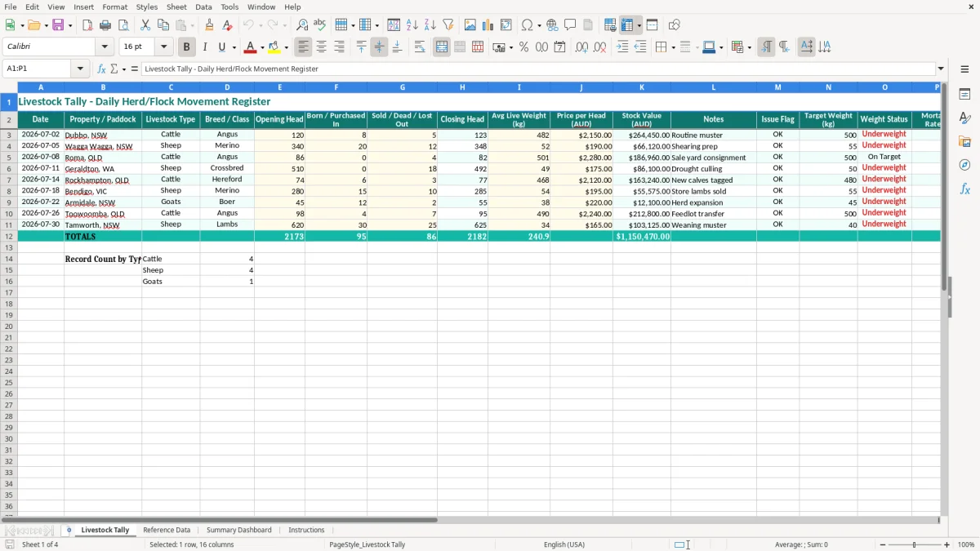Click zoom in plus button
This screenshot has height=551, width=980.
click(947, 544)
